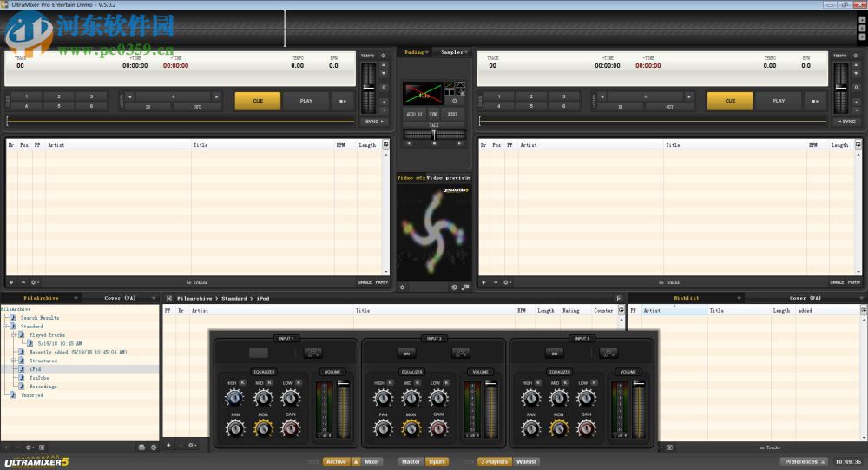Toggle Input 3 ON button
Viewport: 868px width, 470px height.
(555, 354)
